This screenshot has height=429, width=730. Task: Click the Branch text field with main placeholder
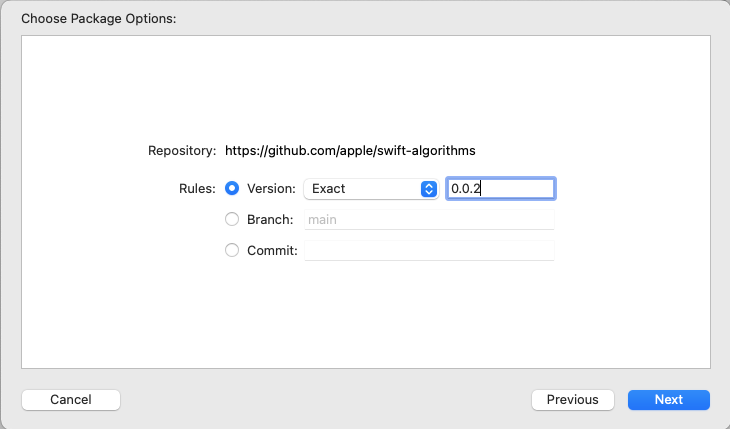(x=429, y=219)
